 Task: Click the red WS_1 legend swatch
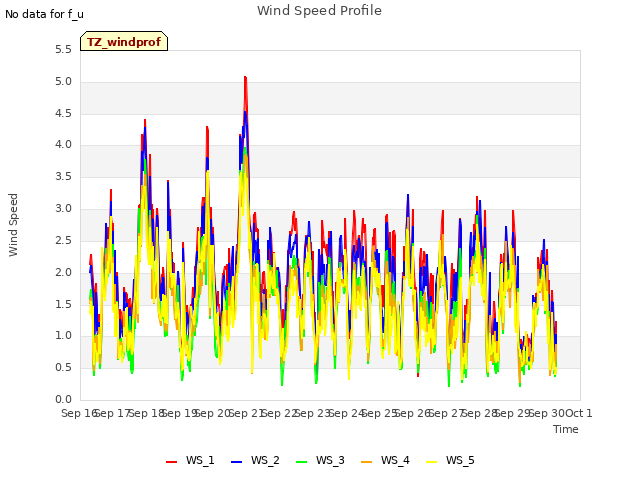tap(171, 462)
